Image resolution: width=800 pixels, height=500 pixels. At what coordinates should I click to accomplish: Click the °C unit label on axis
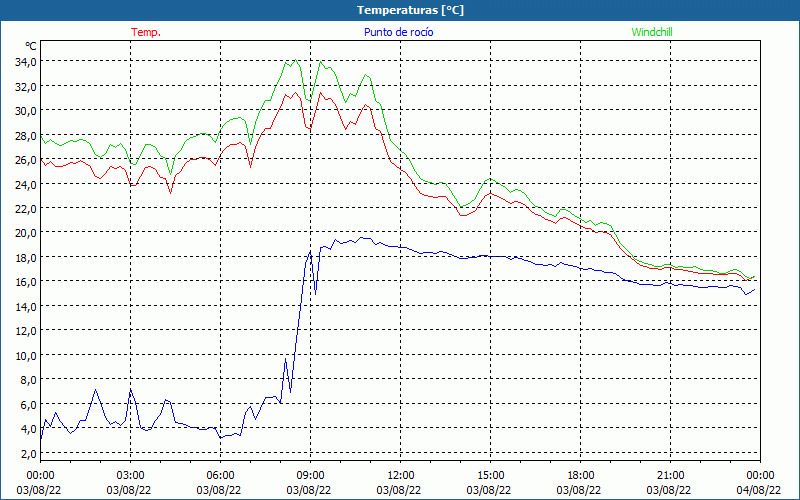pos(31,46)
